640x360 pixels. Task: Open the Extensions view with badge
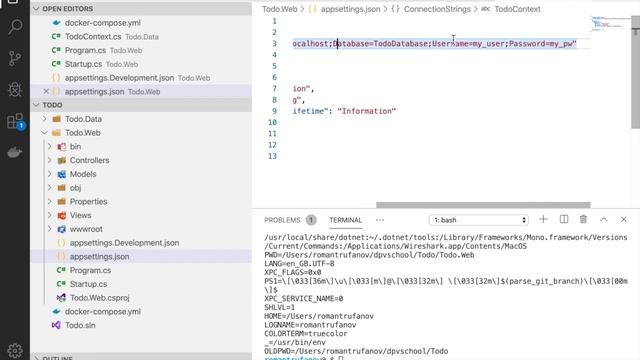point(16,121)
